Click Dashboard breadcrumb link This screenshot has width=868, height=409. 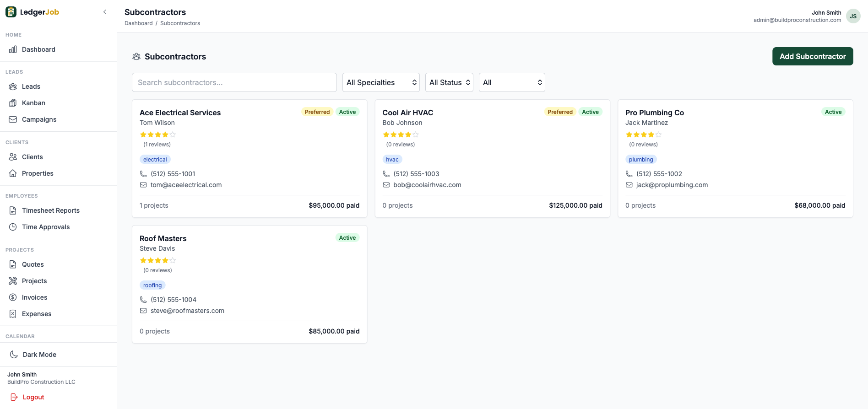(139, 23)
